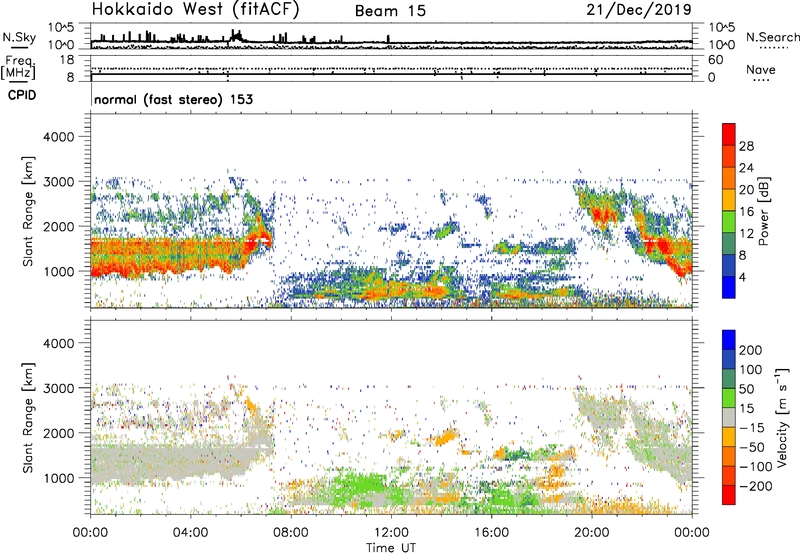Viewport: 800px width, 554px height.
Task: Click the 'N.Sky' legend label
Action: (19, 37)
